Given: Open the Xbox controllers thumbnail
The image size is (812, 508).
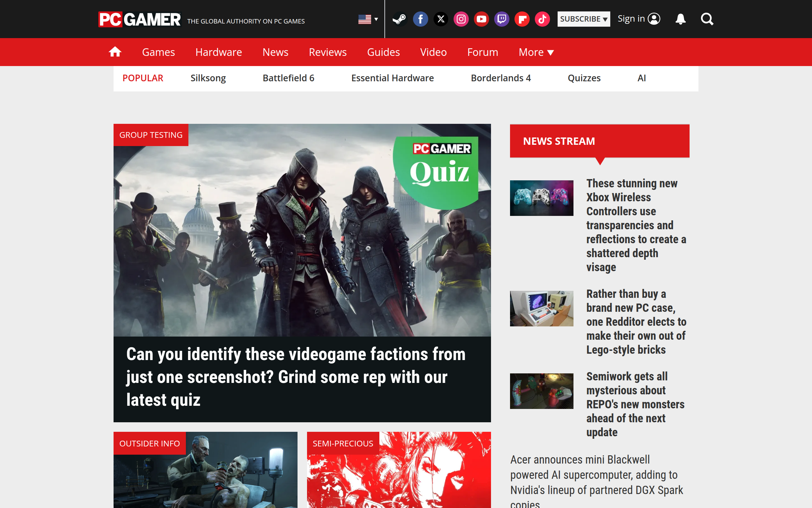Looking at the screenshot, I should (541, 198).
